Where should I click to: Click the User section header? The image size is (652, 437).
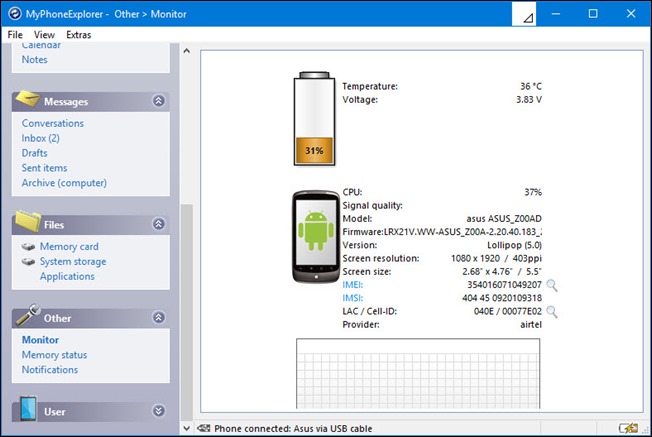[x=91, y=412]
